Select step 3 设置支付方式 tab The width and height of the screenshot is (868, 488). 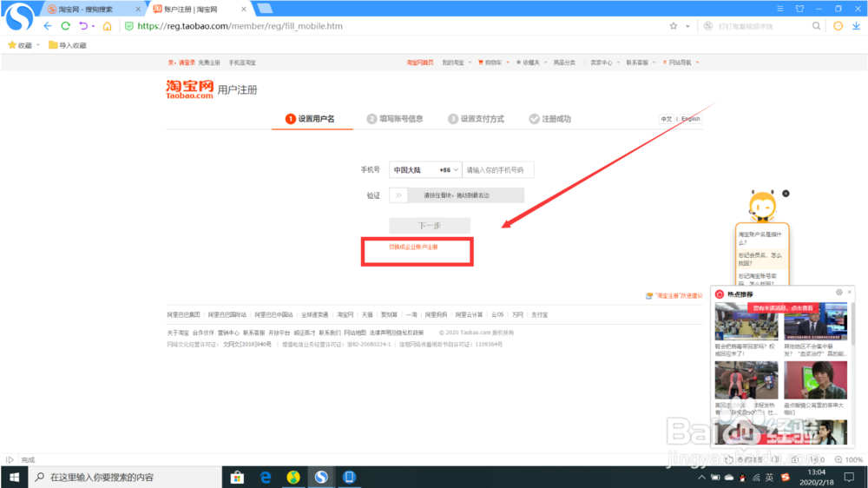coord(476,119)
